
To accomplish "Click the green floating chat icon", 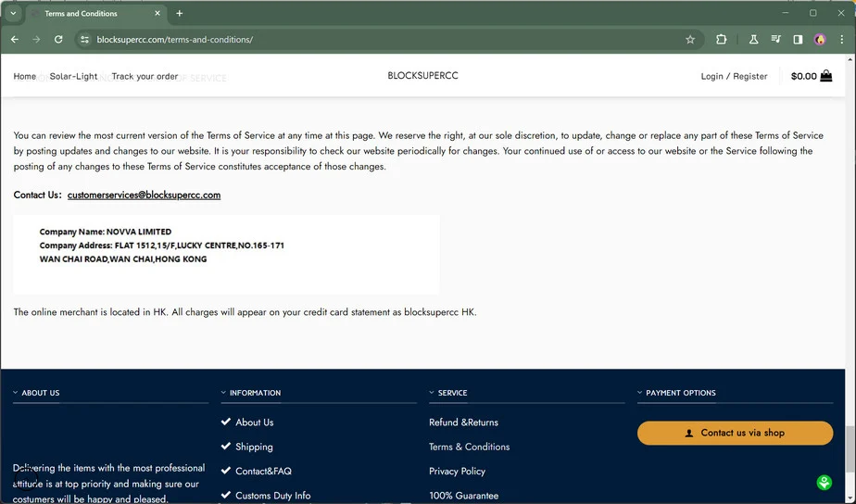I will [x=824, y=483].
